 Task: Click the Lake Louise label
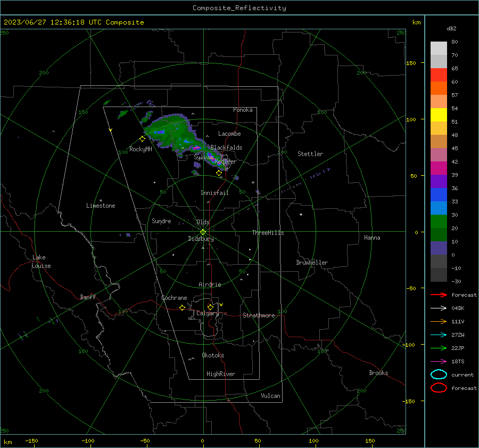pos(41,262)
